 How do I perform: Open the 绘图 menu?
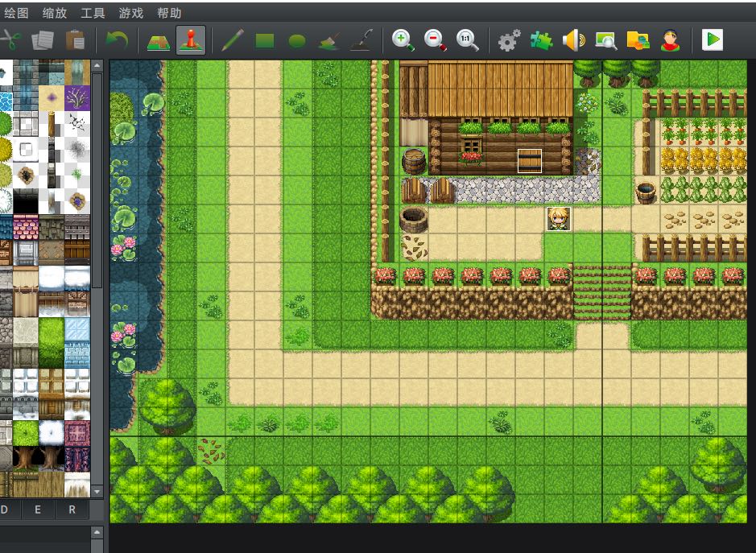pyautogui.click(x=15, y=13)
